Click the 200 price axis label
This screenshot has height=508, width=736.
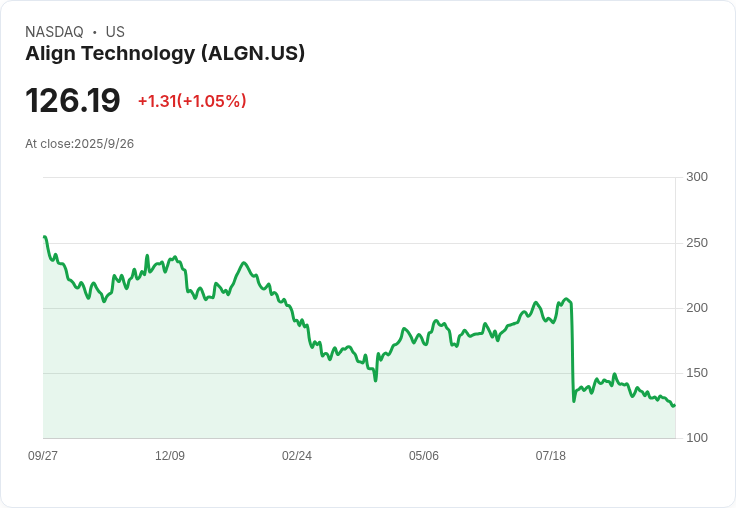click(x=697, y=308)
